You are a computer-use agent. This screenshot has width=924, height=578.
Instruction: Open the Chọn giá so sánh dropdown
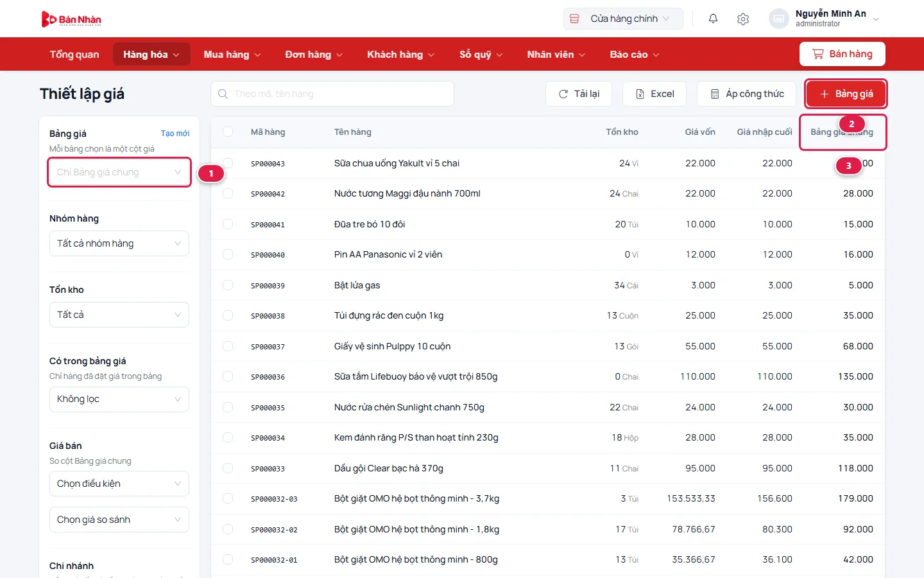pos(119,520)
